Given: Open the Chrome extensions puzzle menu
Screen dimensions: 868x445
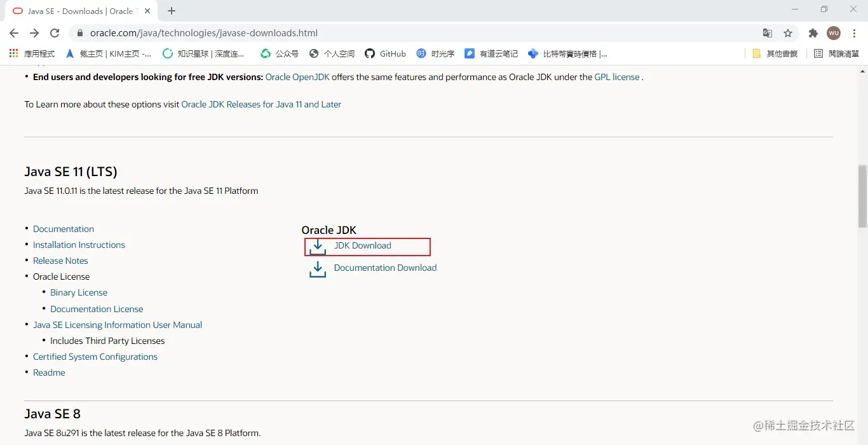Looking at the screenshot, I should click(813, 33).
